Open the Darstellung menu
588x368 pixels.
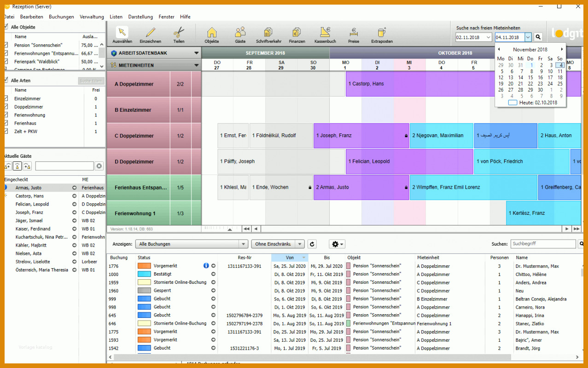[x=140, y=17]
